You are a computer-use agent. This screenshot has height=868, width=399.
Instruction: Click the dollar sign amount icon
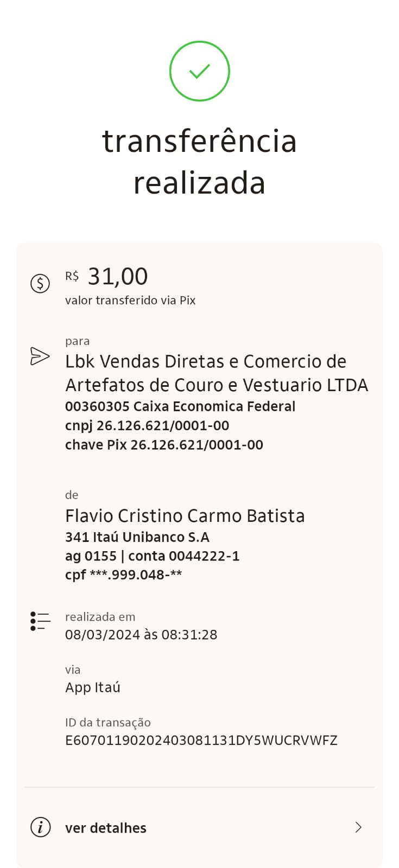tap(40, 283)
